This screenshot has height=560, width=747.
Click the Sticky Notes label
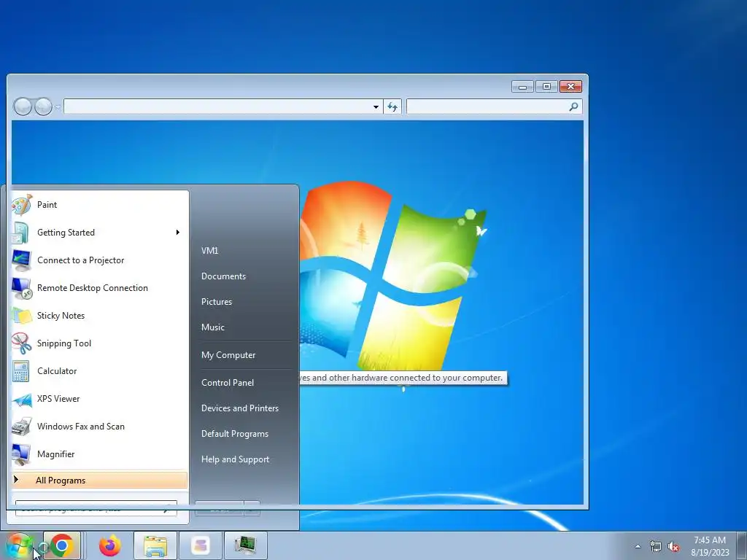61,316
